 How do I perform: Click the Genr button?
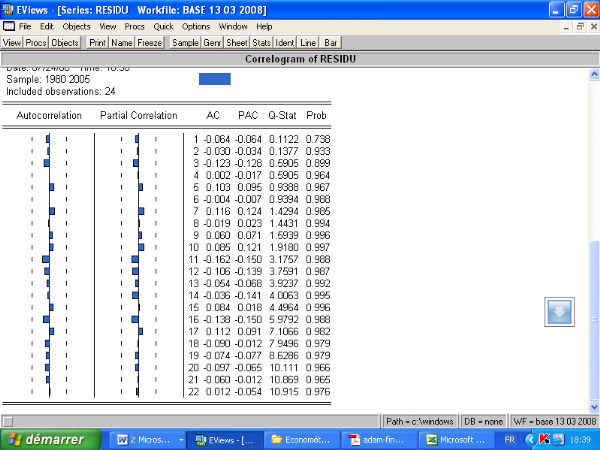pos(212,42)
